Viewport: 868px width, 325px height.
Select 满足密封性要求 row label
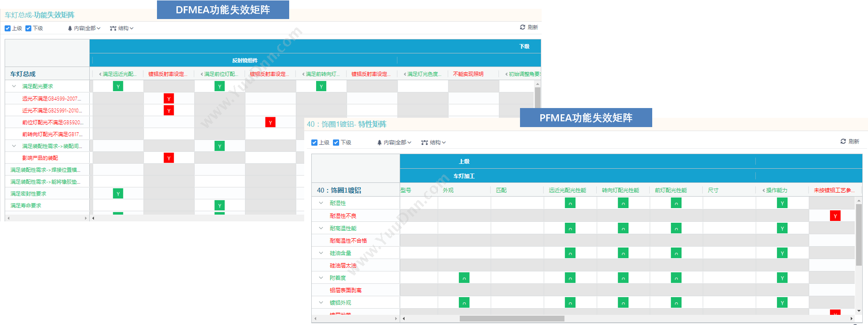(28, 193)
